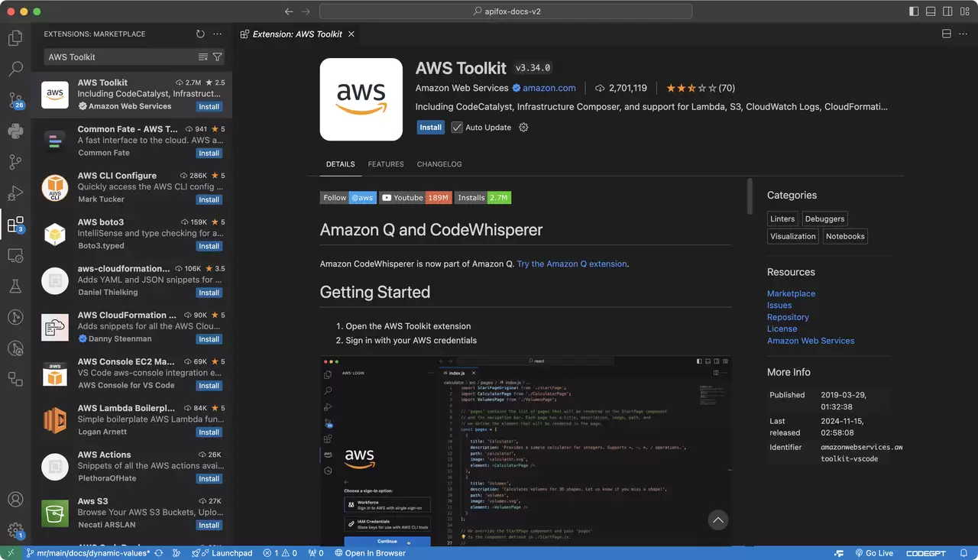Toggle the Auto Update checkbox

click(x=457, y=128)
